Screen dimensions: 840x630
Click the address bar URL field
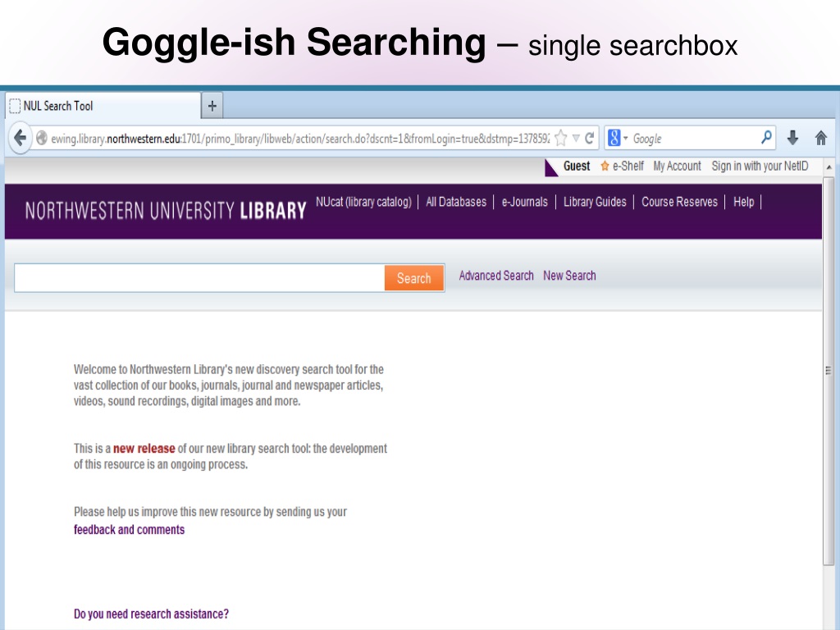click(x=300, y=139)
